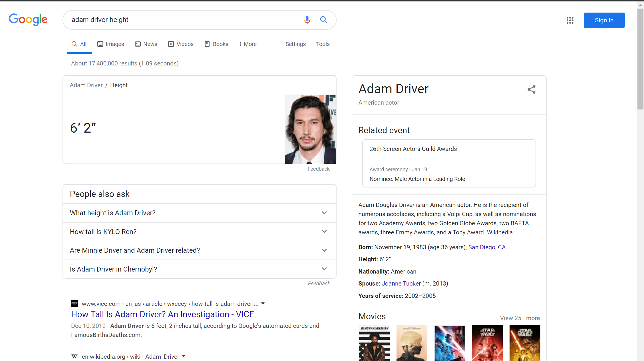Activate voice search microphone icon

(x=307, y=20)
